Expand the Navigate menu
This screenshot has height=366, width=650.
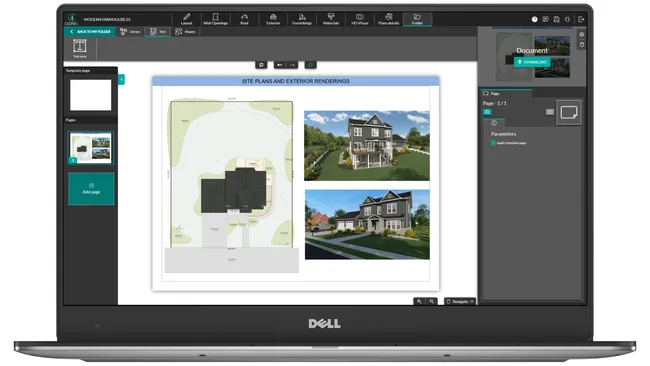pyautogui.click(x=460, y=301)
